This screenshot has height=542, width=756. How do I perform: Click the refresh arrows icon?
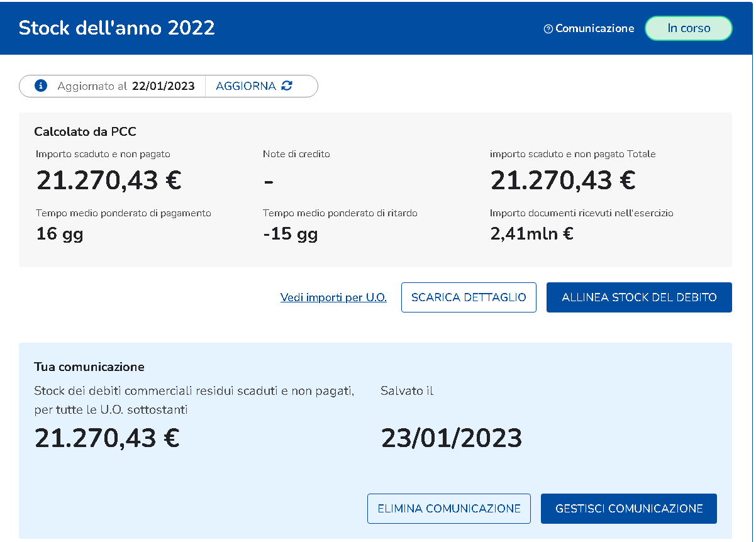pos(287,86)
